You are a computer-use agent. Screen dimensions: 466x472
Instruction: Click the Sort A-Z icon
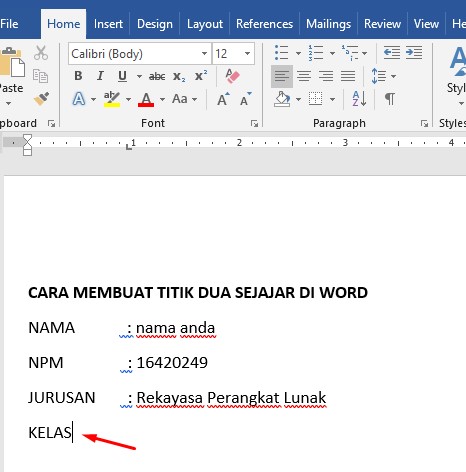[x=359, y=99]
